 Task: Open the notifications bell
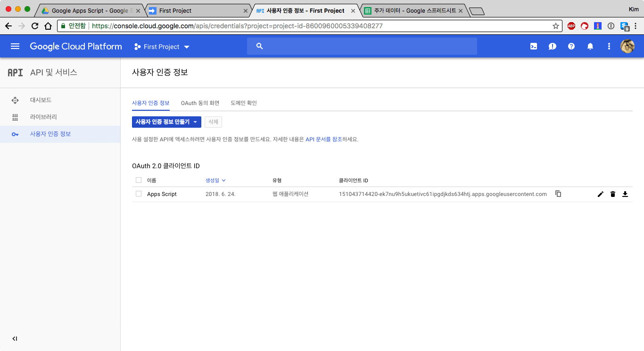click(590, 46)
